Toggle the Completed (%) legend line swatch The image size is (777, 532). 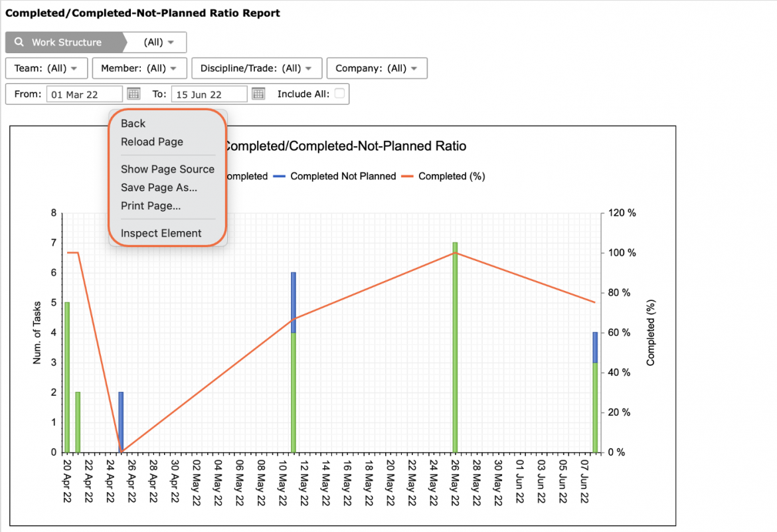click(407, 177)
